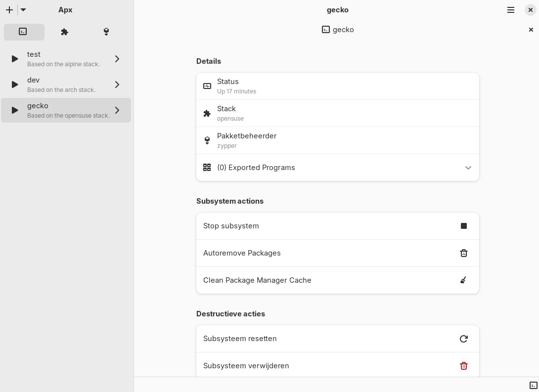This screenshot has width=539, height=392.
Task: Switch to the Package Managers tab
Action: click(106, 32)
